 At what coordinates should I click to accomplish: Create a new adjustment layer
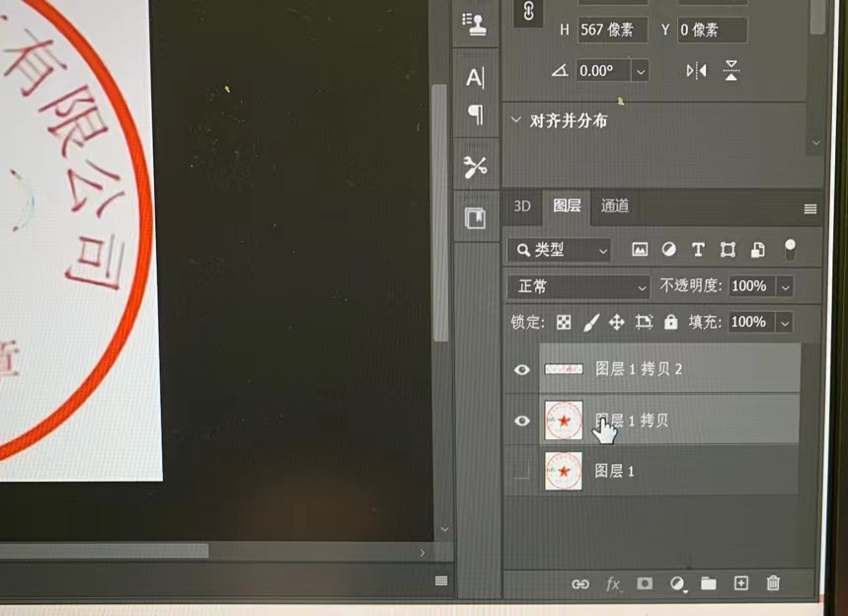point(676,584)
